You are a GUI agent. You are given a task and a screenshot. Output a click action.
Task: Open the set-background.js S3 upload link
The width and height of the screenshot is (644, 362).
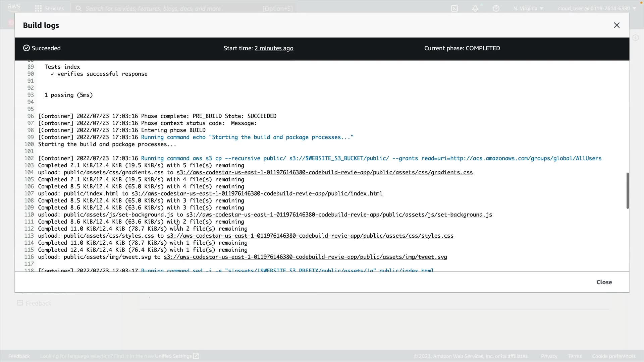tap(339, 215)
